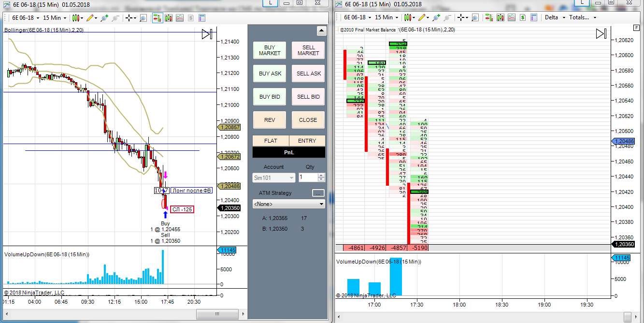
Task: Toggle the Strategies dollar icon in right chart
Action: [523, 17]
